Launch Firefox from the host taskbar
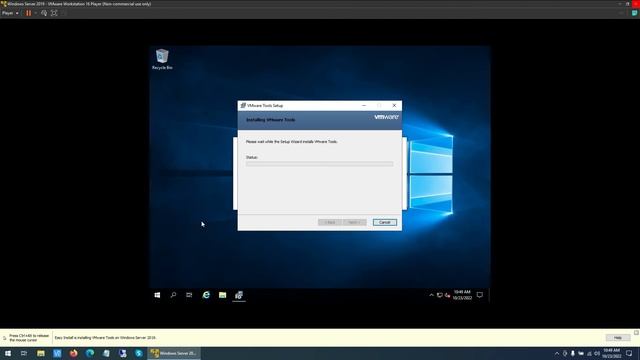Image resolution: width=640 pixels, height=360 pixels. [73, 353]
